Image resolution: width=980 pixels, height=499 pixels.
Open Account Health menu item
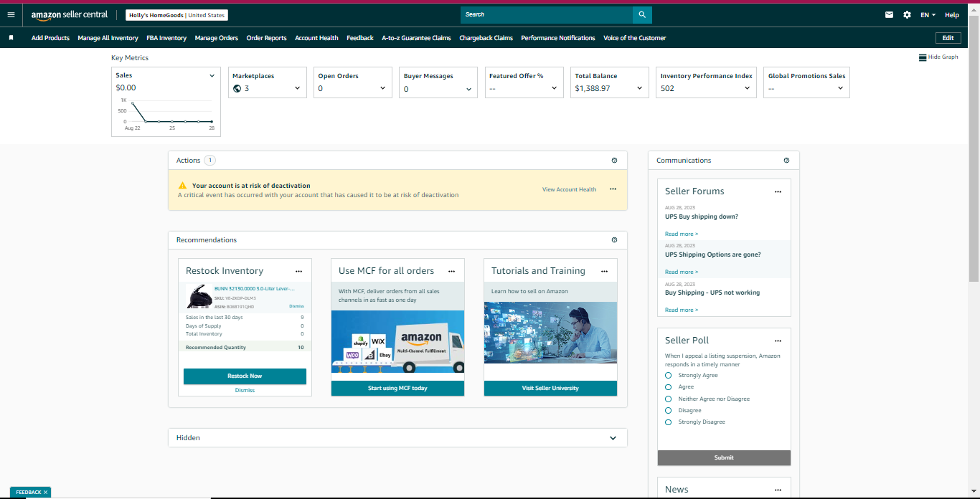click(316, 38)
